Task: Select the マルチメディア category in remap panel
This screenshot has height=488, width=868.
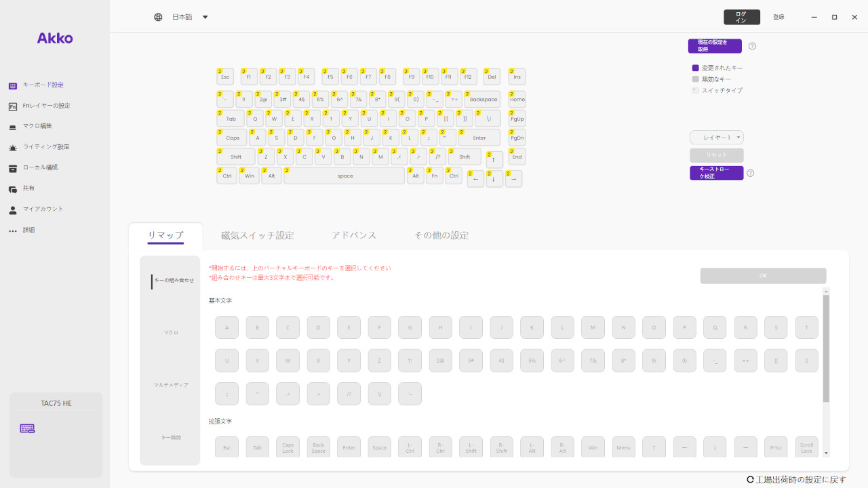Action: [x=171, y=385]
